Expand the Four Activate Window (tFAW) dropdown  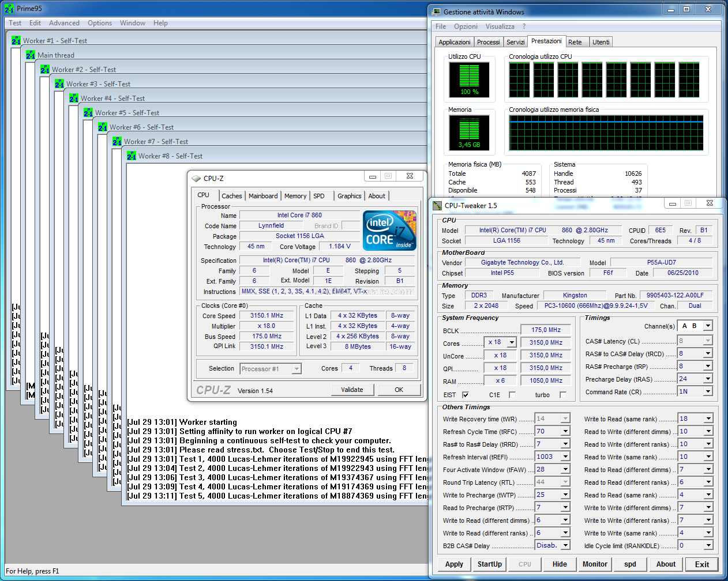pos(565,469)
